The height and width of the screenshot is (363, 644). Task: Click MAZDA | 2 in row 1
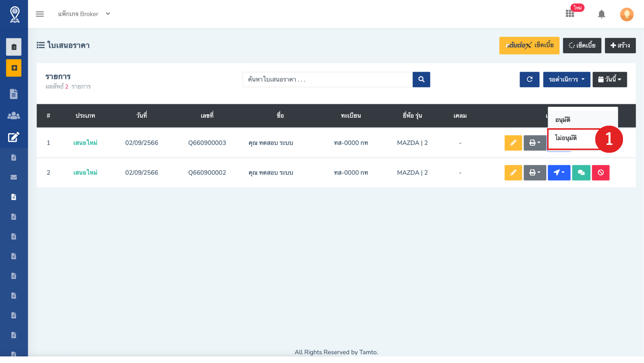[412, 143]
